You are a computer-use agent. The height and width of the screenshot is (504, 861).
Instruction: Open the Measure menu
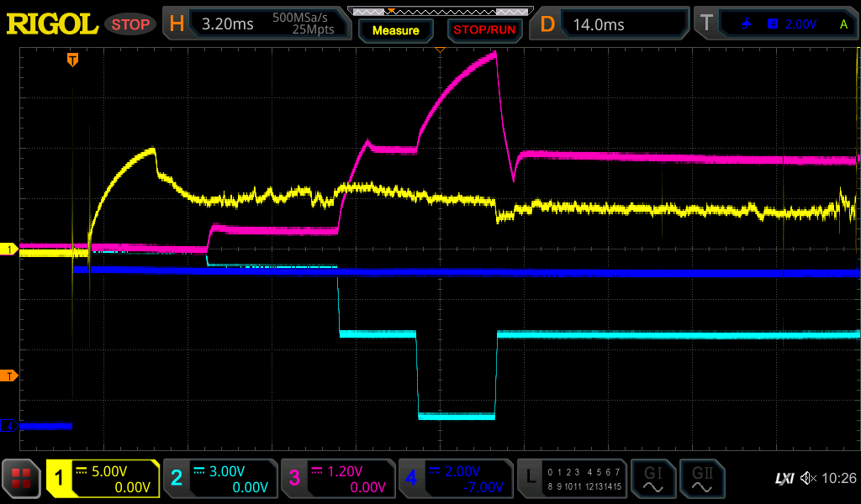click(x=395, y=30)
